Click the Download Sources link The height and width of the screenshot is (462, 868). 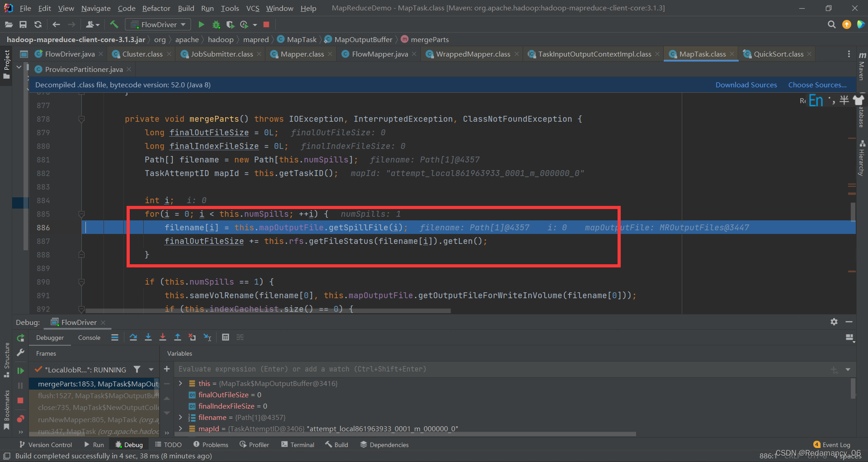point(746,85)
